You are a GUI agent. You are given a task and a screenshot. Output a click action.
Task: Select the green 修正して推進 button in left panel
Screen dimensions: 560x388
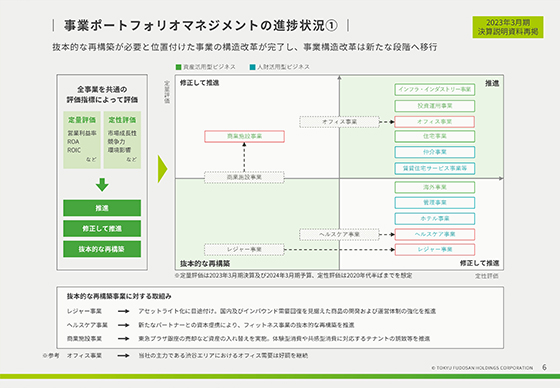coord(102,229)
